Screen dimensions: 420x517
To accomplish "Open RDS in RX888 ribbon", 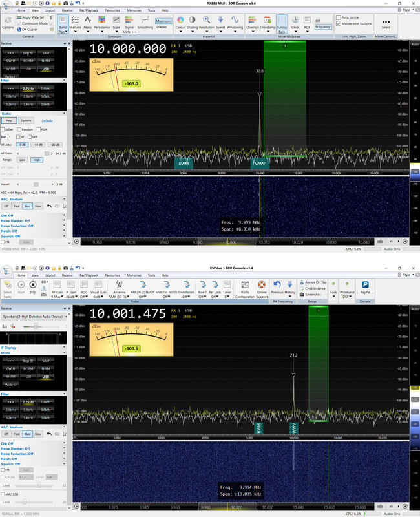I will (x=307, y=24).
